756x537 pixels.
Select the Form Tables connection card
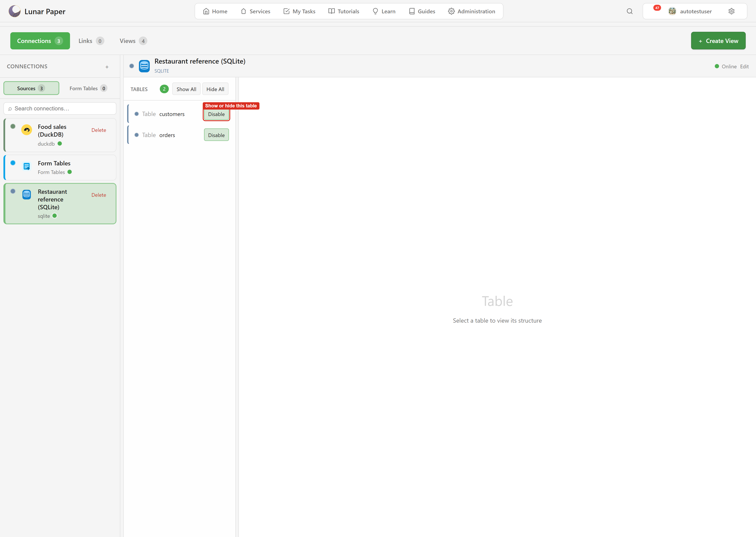[x=60, y=167]
